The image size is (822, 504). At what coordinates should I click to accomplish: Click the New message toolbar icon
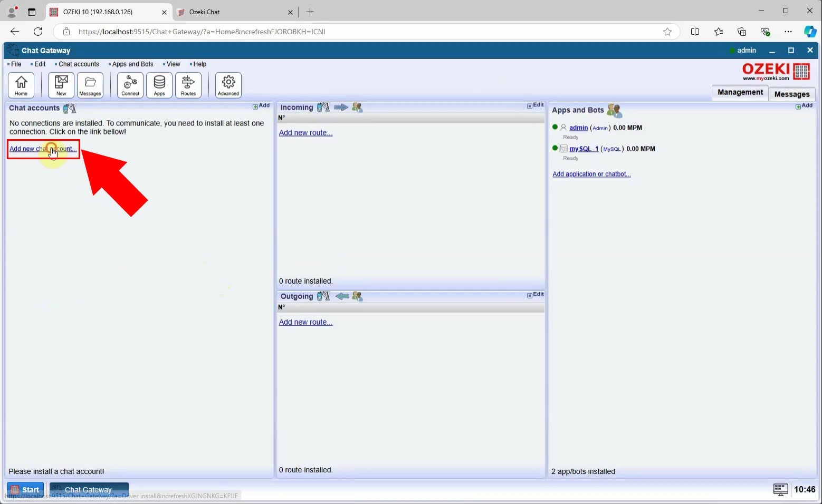(x=61, y=85)
